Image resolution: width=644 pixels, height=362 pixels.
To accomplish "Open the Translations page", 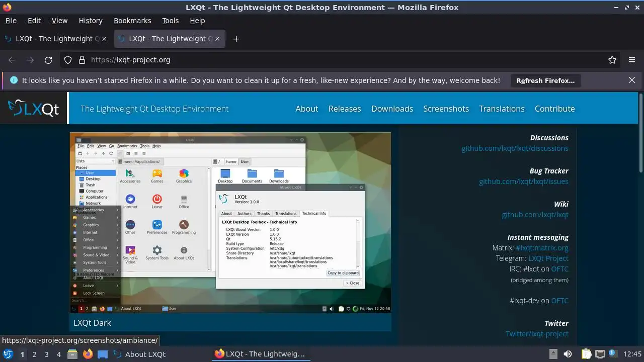I will pyautogui.click(x=502, y=109).
